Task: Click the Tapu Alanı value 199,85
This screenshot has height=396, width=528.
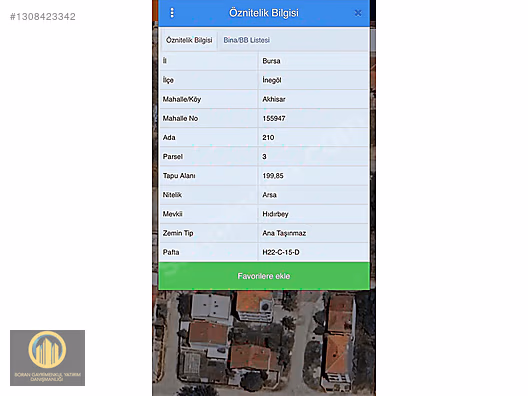Action: (273, 176)
